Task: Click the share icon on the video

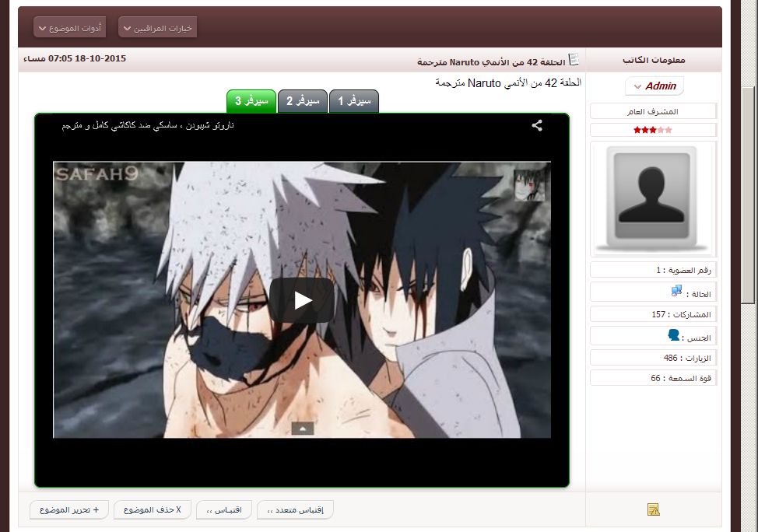Action: [x=537, y=126]
